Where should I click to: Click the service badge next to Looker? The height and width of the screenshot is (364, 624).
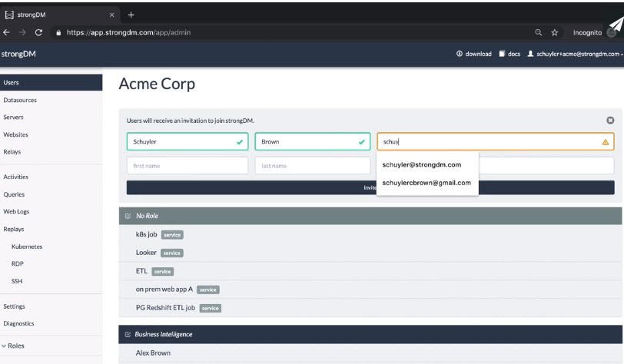coord(172,253)
